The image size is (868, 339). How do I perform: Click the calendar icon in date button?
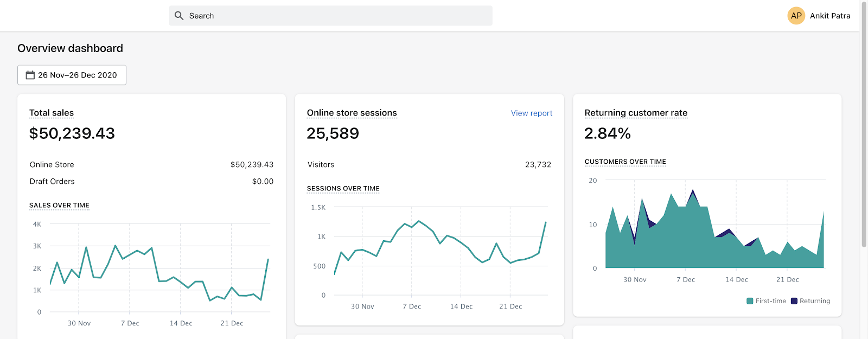click(x=30, y=75)
